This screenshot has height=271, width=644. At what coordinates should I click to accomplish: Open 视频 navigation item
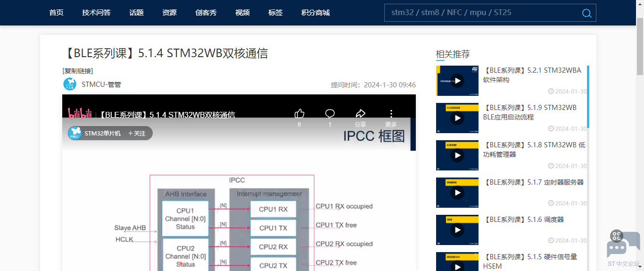point(242,13)
